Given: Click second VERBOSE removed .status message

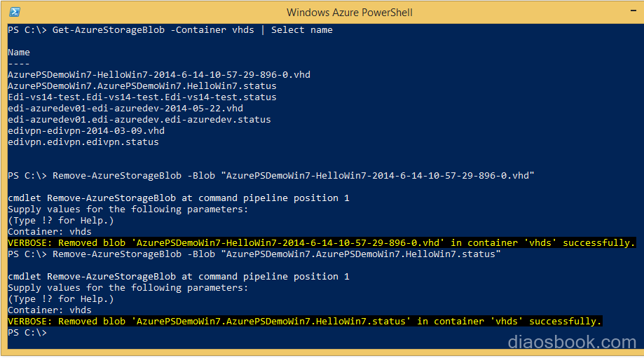Looking at the screenshot, I should pos(305,321).
